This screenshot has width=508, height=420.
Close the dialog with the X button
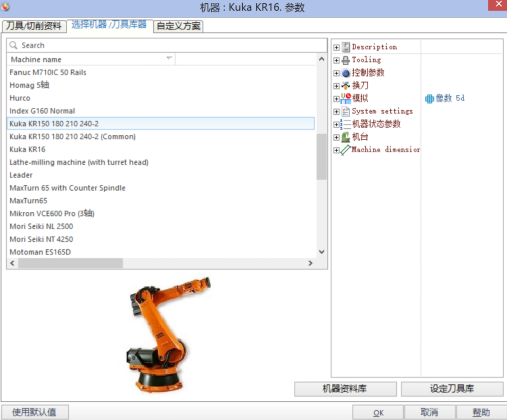[498, 4]
